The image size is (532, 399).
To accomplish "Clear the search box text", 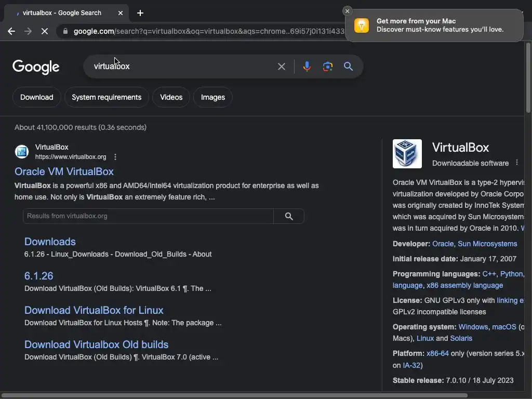I will 281,66.
